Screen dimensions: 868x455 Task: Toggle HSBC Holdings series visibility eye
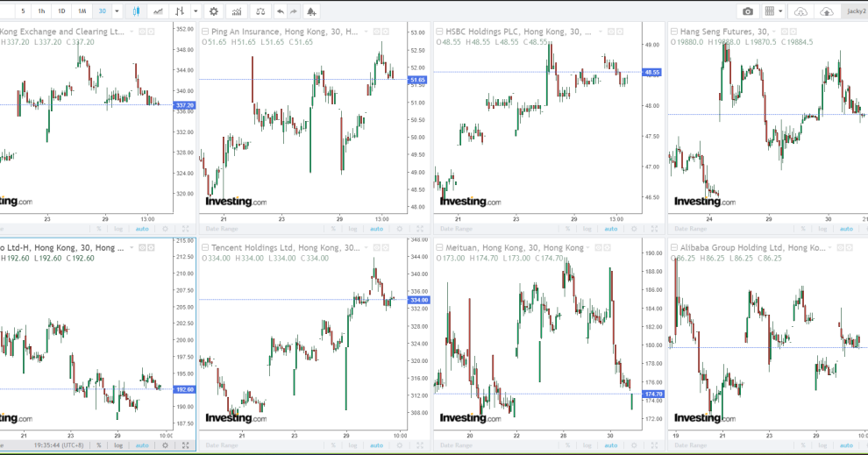(610, 32)
